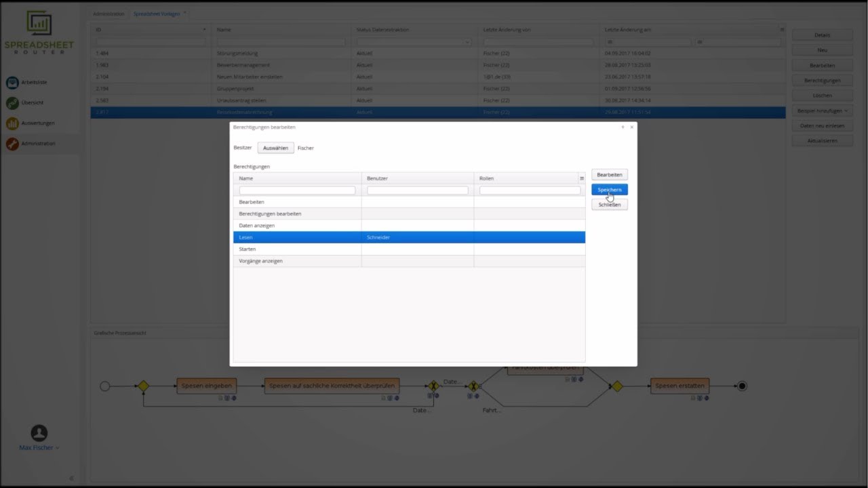Image resolution: width=868 pixels, height=488 pixels.
Task: Click the Auswählen button next to Besitzer
Action: click(x=275, y=148)
